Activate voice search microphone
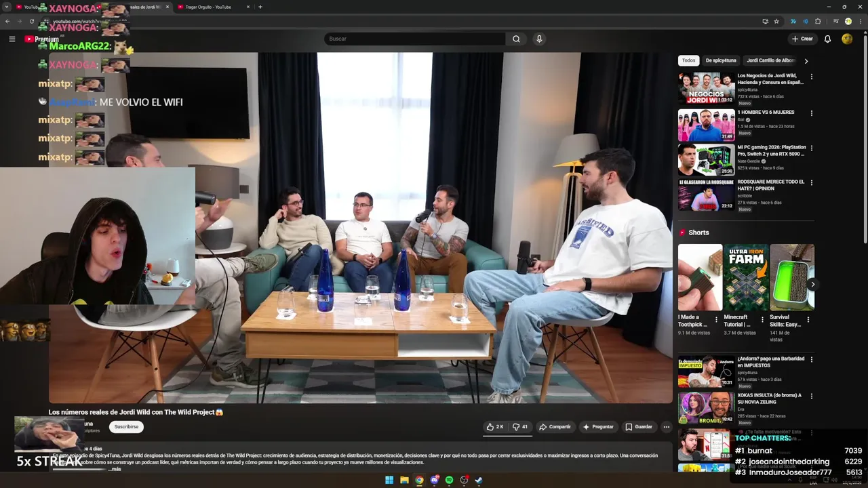868x488 pixels. tap(539, 39)
